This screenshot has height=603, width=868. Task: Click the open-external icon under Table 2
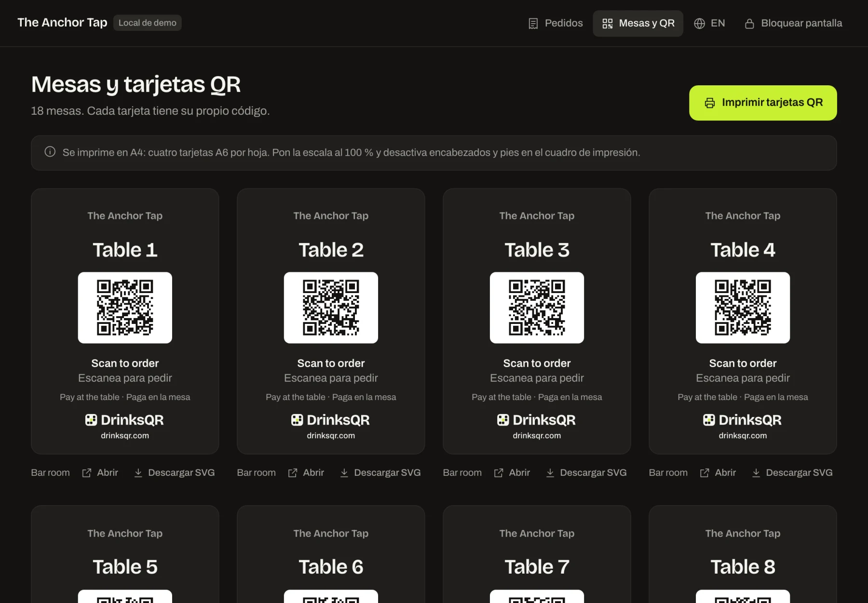(x=293, y=473)
